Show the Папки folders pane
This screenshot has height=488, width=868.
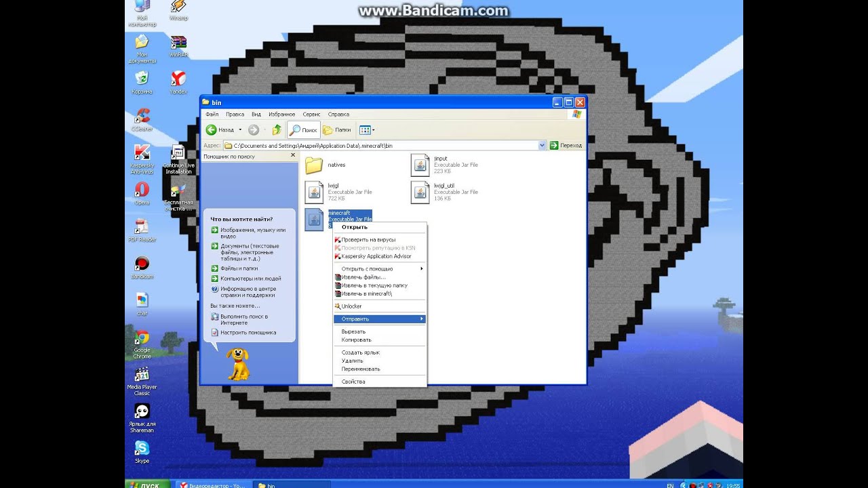[x=337, y=129]
